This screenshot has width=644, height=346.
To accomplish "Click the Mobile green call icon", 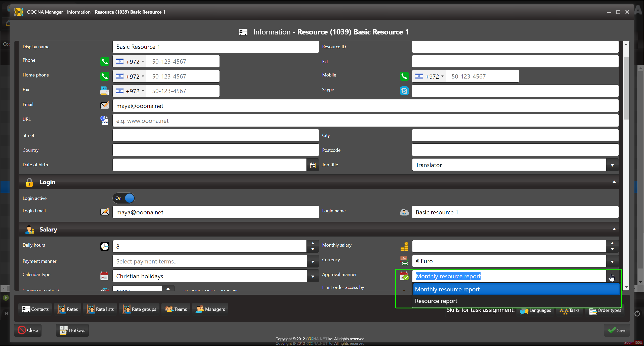I will (x=404, y=76).
